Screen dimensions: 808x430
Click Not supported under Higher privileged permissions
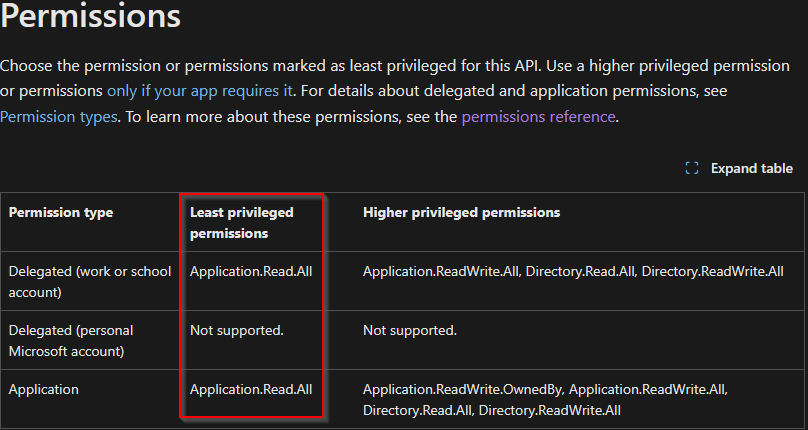pos(409,330)
